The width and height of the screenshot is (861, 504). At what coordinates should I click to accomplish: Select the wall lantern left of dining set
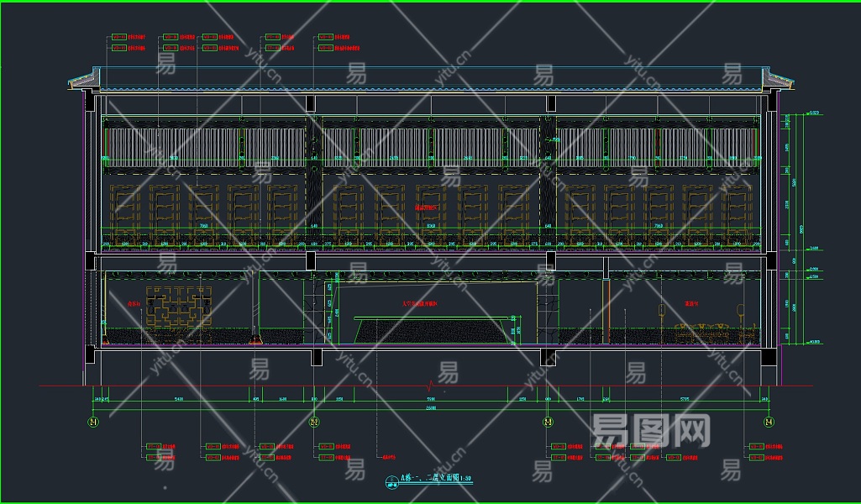662,312
